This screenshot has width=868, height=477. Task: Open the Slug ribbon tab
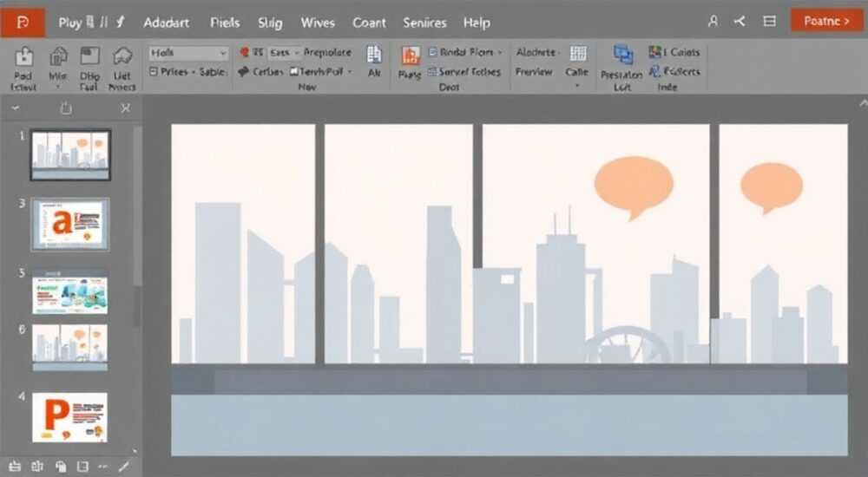coord(270,23)
